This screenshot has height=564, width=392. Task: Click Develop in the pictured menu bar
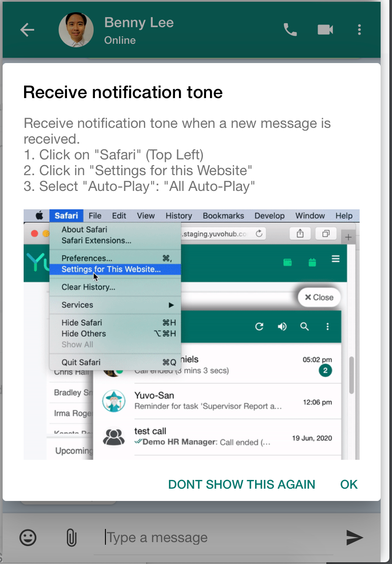tap(269, 215)
